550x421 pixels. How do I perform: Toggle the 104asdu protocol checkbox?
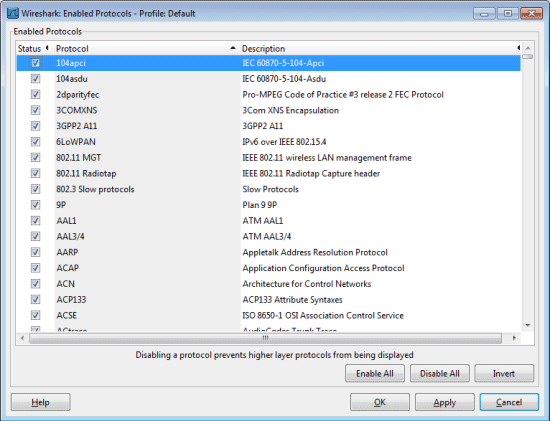tap(35, 79)
